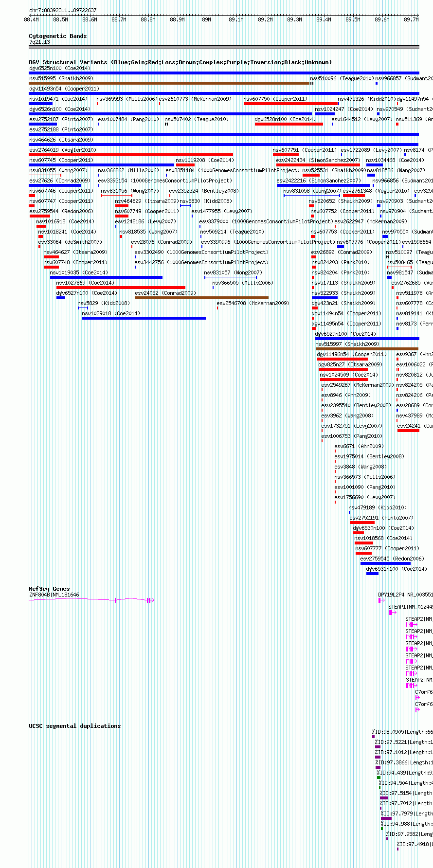Select blue nsv1029018 (Coe2014) bar

click(x=144, y=318)
